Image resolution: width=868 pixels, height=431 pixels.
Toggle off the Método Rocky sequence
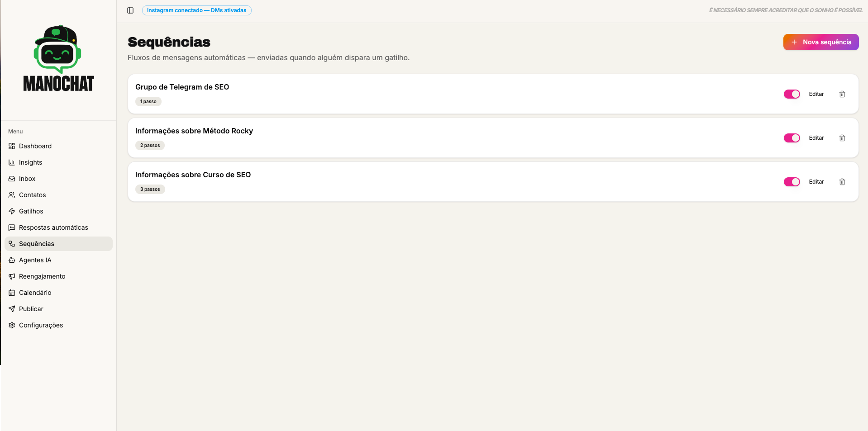point(792,138)
